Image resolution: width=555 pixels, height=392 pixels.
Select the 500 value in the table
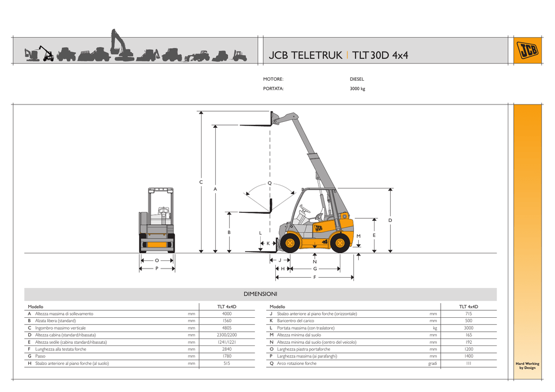point(469,321)
